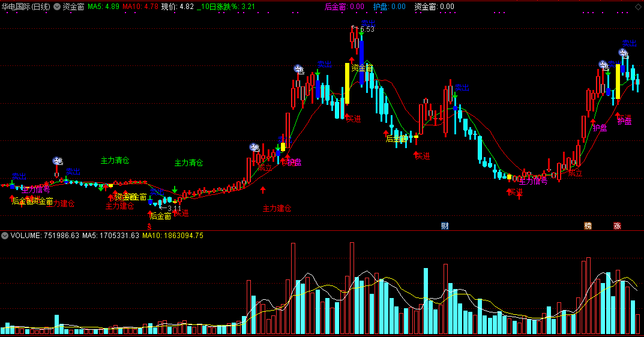Click the magenta 后金窗: 0.00 readout
644x337 pixels.
point(344,7)
